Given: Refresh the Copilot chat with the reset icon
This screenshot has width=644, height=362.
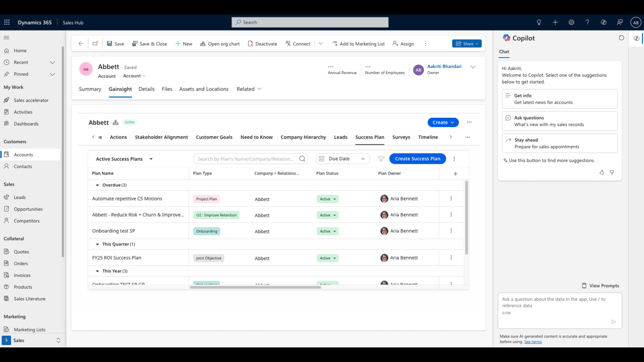Looking at the screenshot, I should 621,38.
